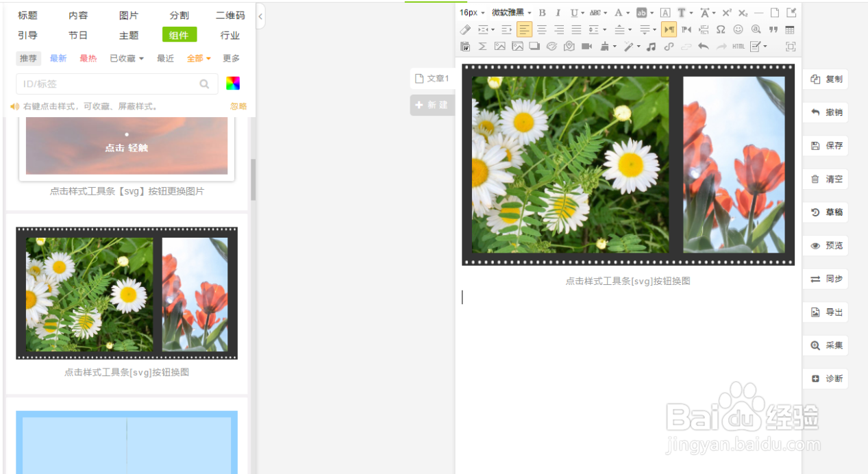Toggle bold formatting

(542, 12)
